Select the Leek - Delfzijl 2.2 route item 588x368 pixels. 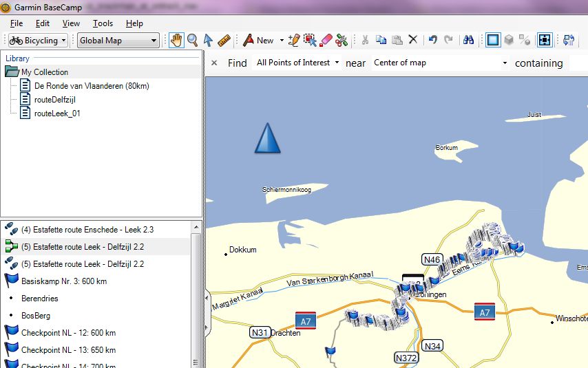[x=96, y=247]
